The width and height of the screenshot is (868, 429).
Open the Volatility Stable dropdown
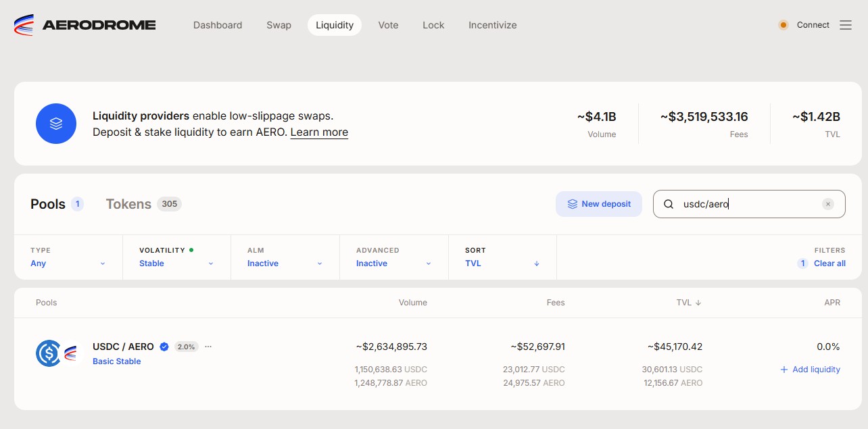coord(176,257)
